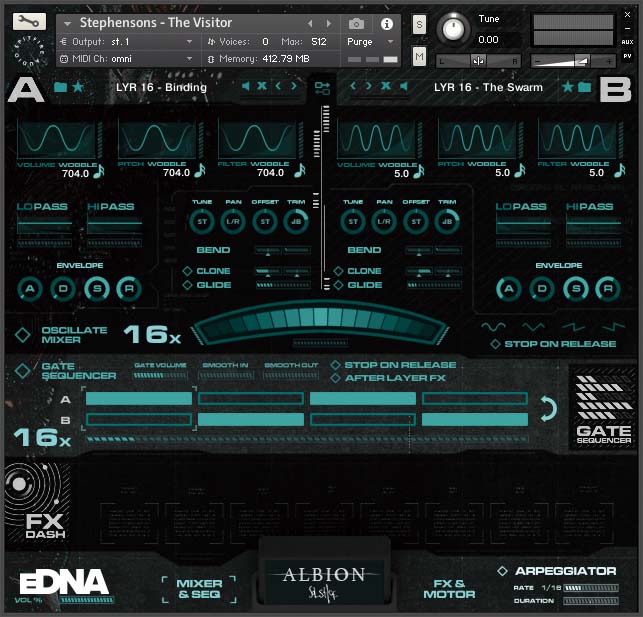Go to next Layer B sound
This screenshot has width=643, height=617.
(x=369, y=86)
